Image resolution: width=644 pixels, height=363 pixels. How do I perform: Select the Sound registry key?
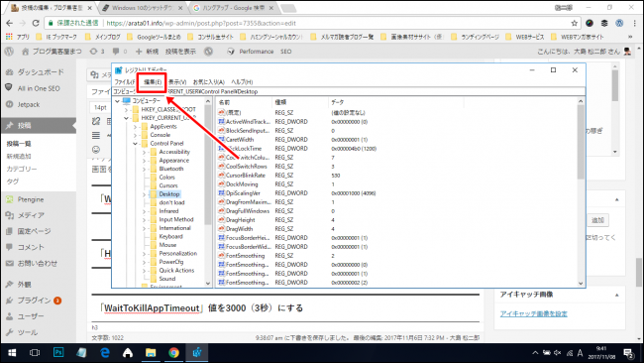point(167,279)
